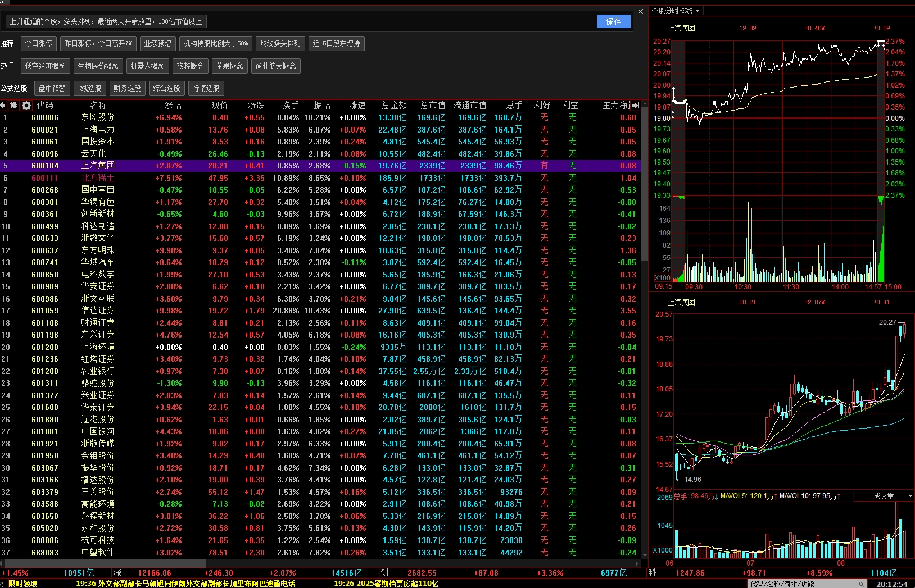Switch to 盘中预警 formula tab

[52, 88]
